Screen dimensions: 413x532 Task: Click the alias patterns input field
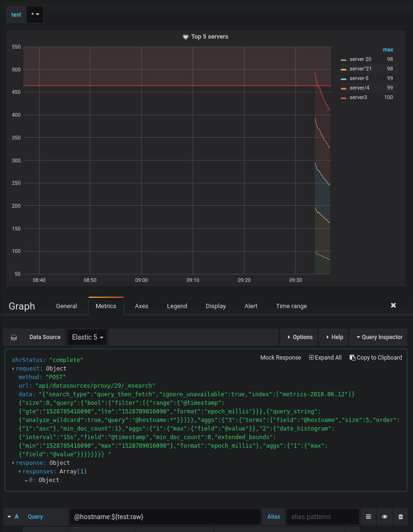[x=322, y=516]
